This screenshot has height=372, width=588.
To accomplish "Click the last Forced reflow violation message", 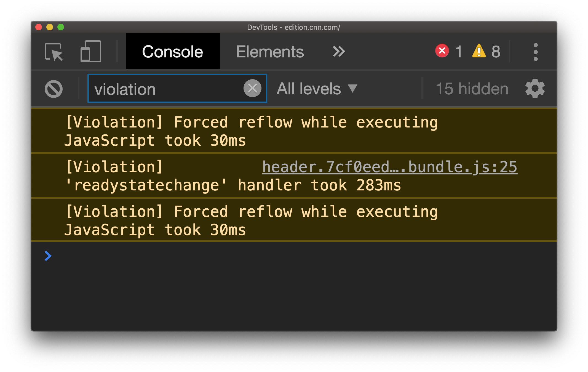I will point(251,221).
